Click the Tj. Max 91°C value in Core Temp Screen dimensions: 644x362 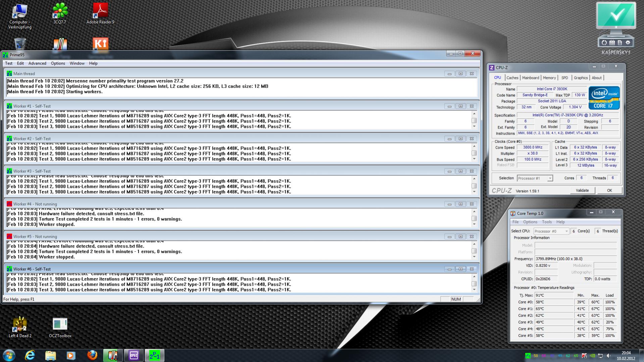[x=554, y=295]
